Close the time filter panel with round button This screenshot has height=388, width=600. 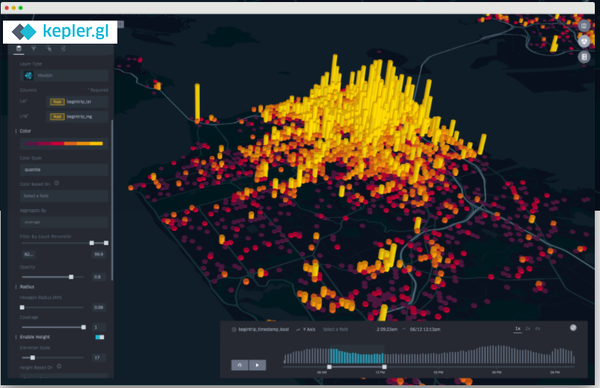pos(573,328)
